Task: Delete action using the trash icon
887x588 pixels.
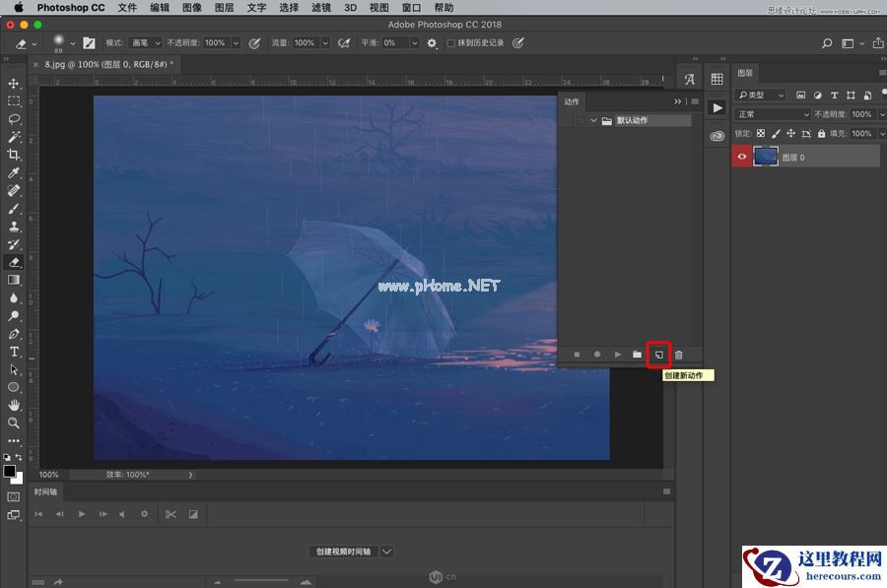Action: click(679, 355)
